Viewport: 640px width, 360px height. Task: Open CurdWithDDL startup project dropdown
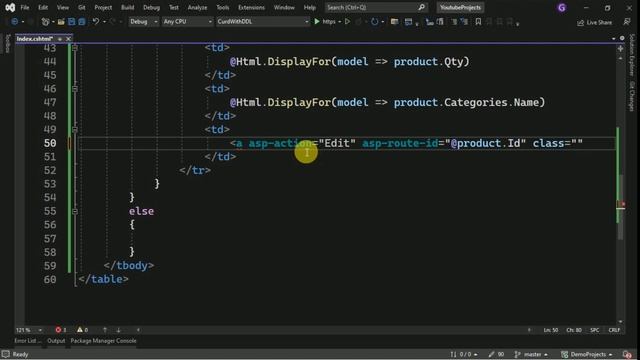pyautogui.click(x=262, y=22)
